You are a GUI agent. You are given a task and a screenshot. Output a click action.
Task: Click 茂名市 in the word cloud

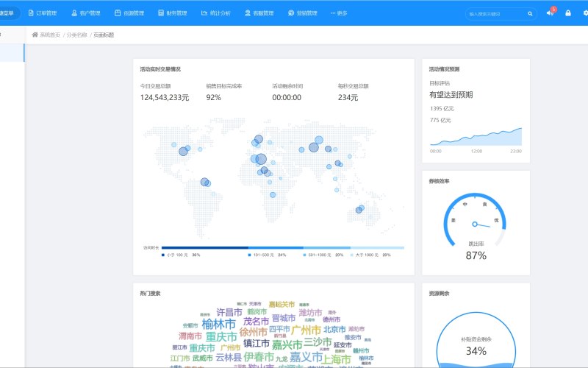point(256,322)
